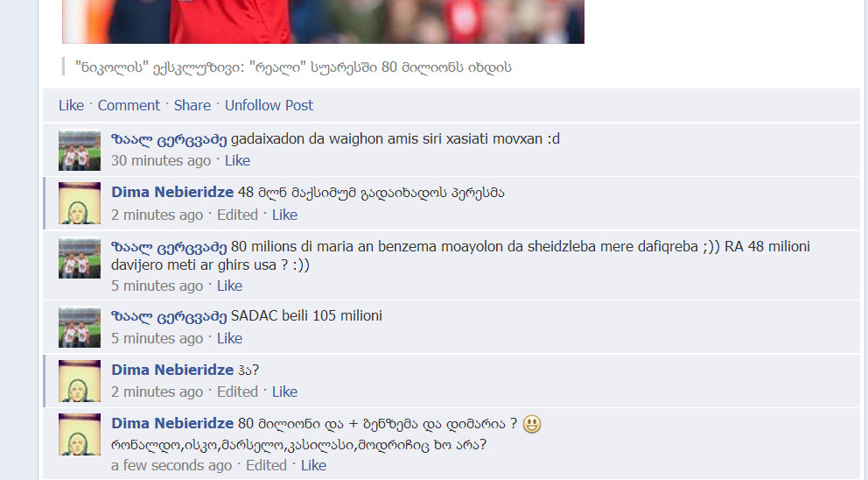Open the shared photo above the caption
Viewport: 868px width, 480px height.
[x=323, y=22]
